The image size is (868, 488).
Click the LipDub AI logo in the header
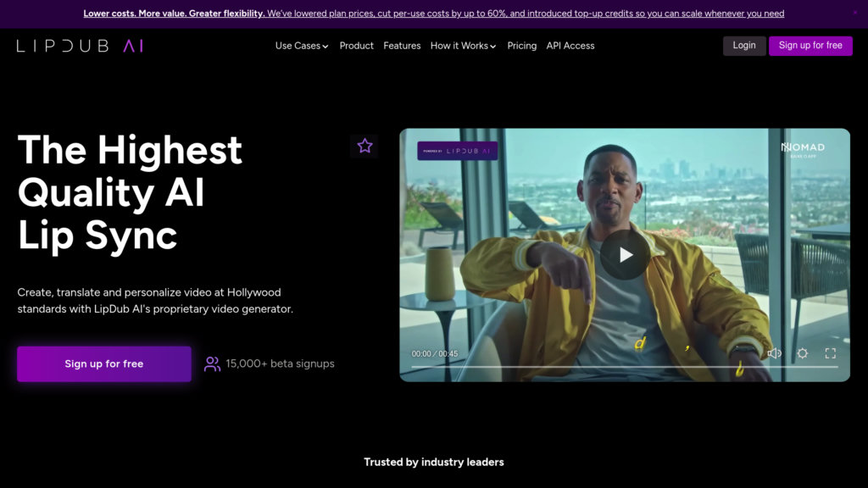click(x=80, y=46)
